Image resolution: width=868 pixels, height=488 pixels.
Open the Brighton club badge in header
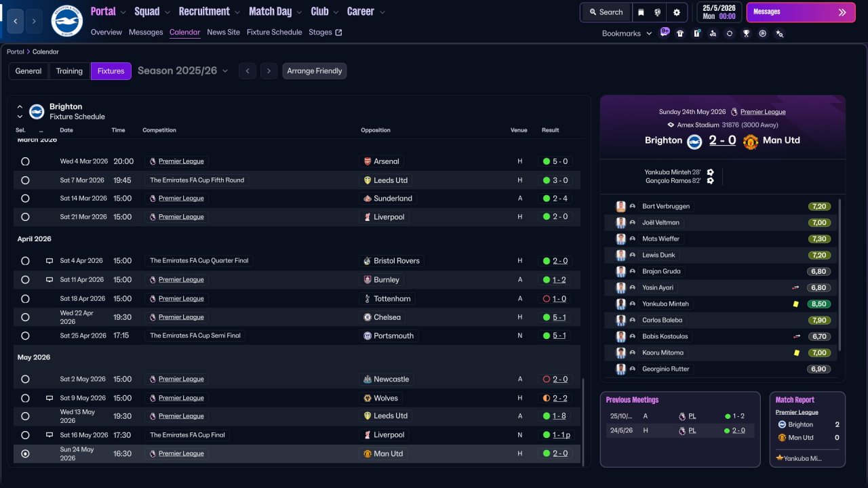[x=66, y=21]
